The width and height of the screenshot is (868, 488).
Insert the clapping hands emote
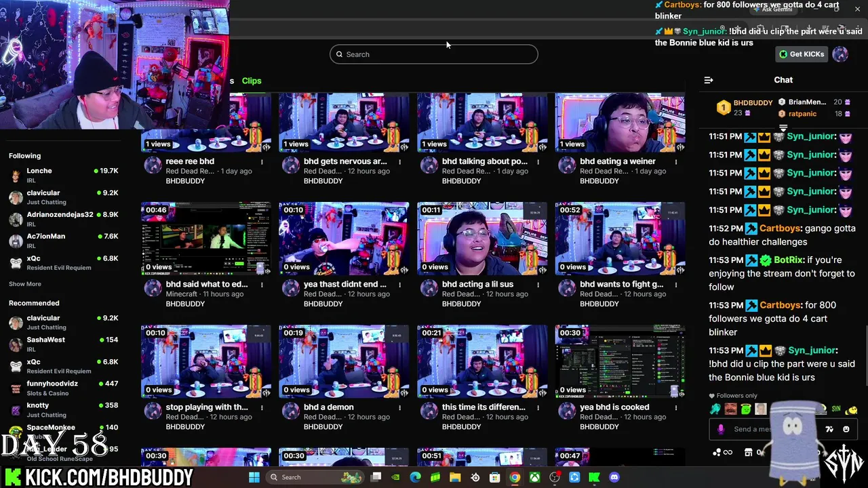[x=715, y=409]
